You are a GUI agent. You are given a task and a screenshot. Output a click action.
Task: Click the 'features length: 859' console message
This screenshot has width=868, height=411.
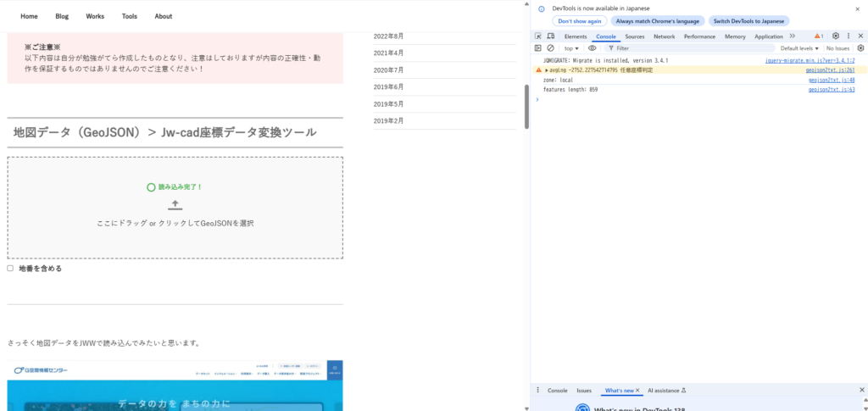570,90
